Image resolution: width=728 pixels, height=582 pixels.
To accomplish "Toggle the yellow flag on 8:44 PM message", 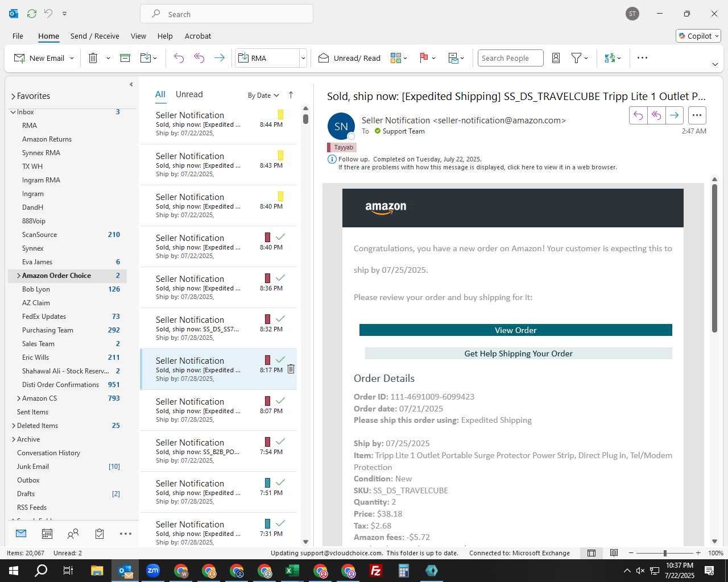I will 280,114.
